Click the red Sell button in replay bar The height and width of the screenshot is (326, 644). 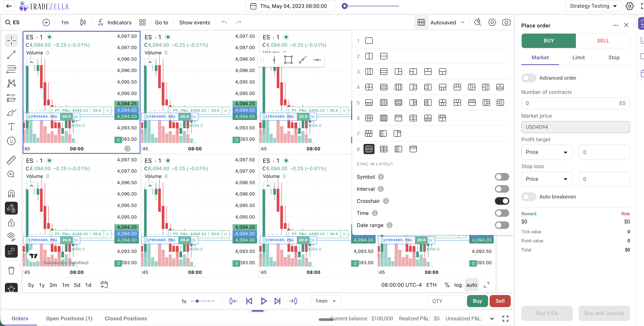click(x=500, y=301)
